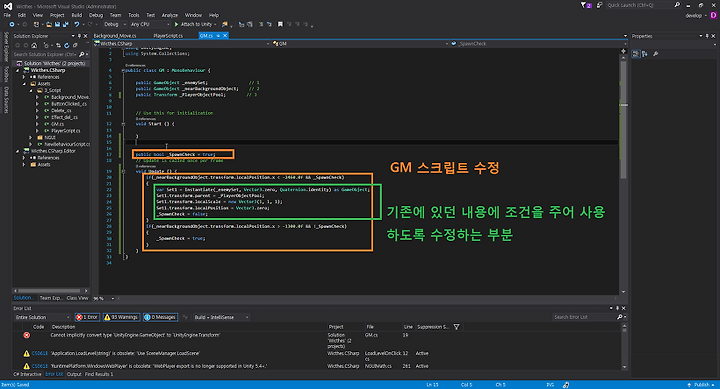The height and width of the screenshot is (389, 720).
Task: Select PlayerScript.cs in Solution Explorer
Action: tap(66, 131)
